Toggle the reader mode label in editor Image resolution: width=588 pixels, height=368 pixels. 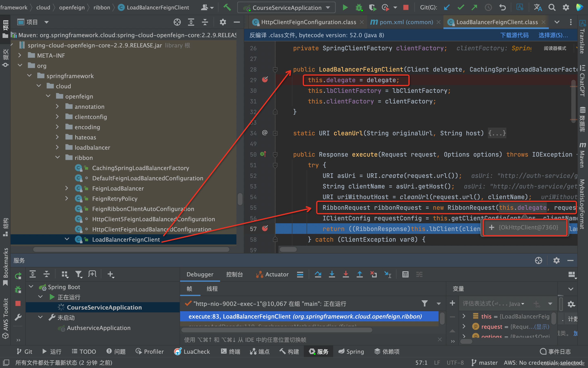click(555, 48)
